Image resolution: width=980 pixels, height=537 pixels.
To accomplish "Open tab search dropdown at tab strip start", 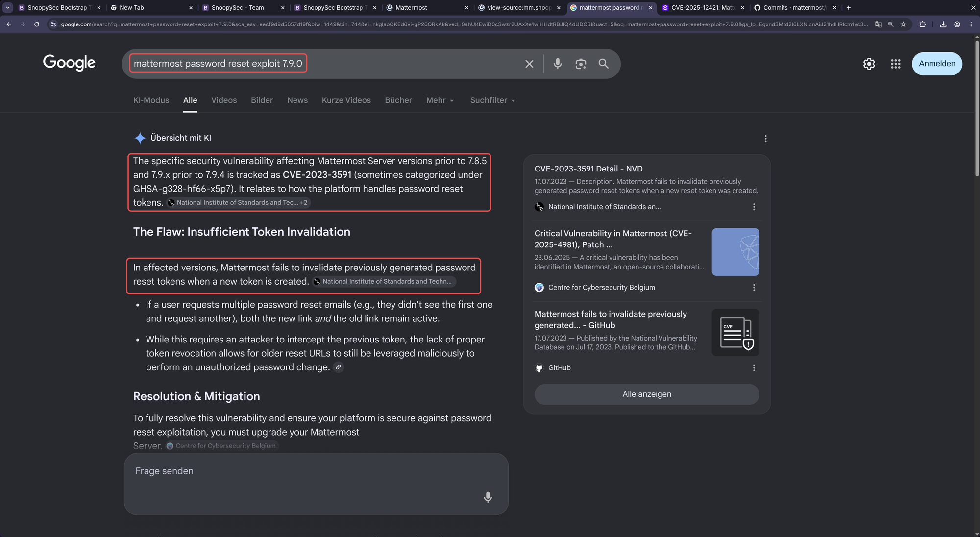I will 8,7.
